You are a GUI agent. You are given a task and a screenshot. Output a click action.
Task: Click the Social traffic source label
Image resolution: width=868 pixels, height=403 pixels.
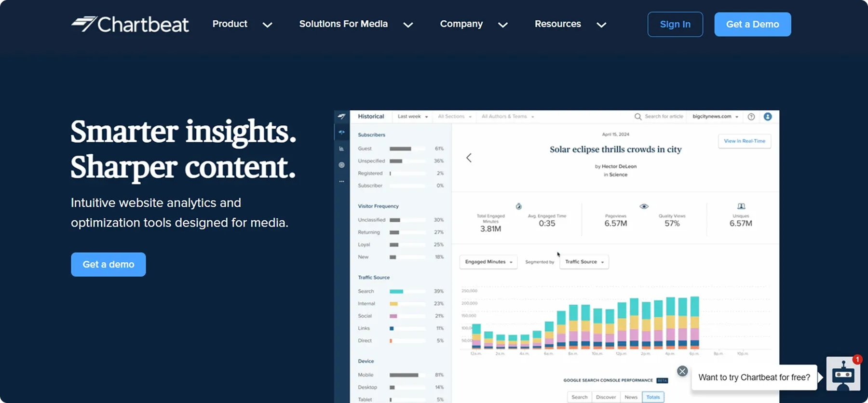pyautogui.click(x=365, y=316)
